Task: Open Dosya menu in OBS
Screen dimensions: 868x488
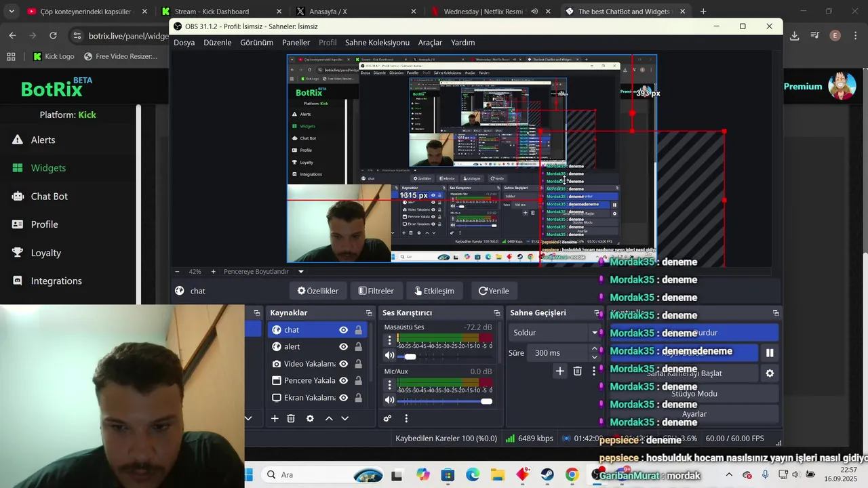Action: (x=184, y=42)
